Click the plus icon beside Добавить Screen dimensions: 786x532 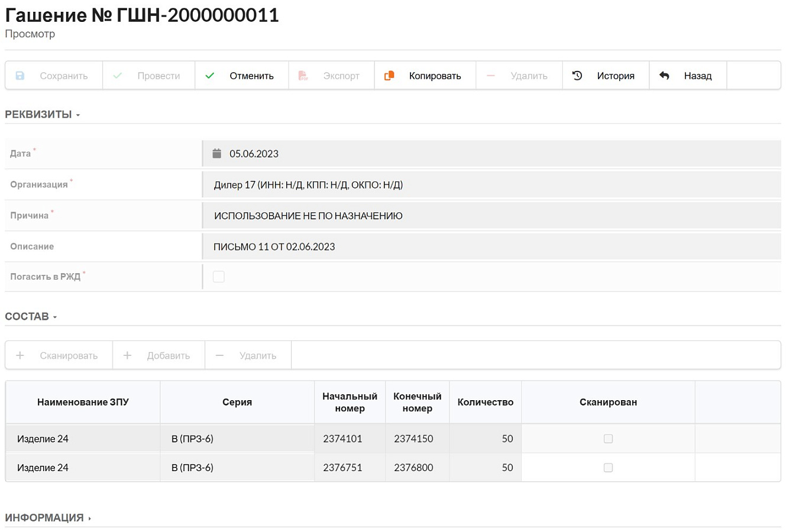127,355
